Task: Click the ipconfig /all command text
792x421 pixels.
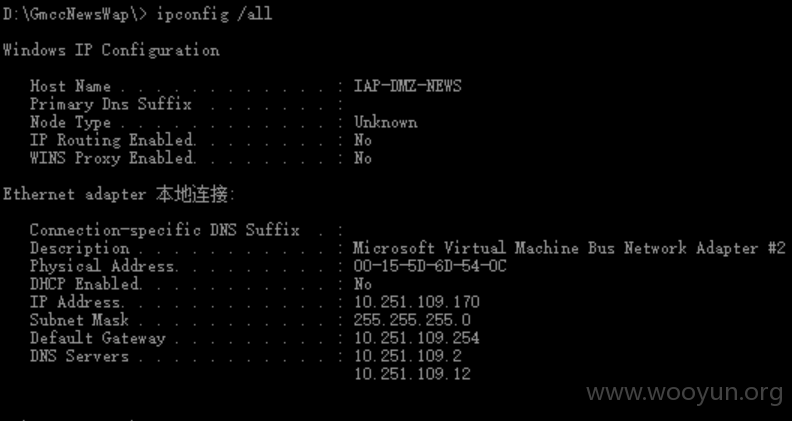Action: [214, 14]
